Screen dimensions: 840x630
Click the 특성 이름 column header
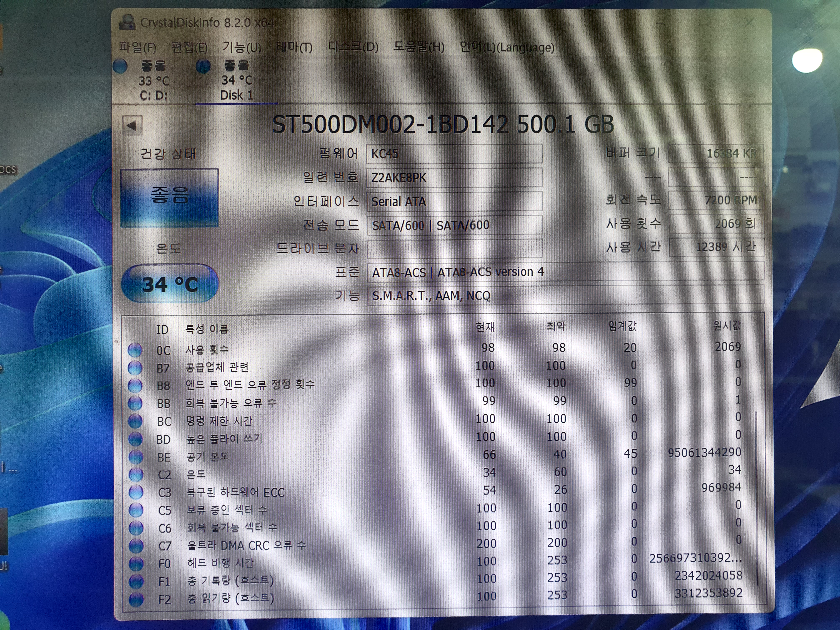207,329
